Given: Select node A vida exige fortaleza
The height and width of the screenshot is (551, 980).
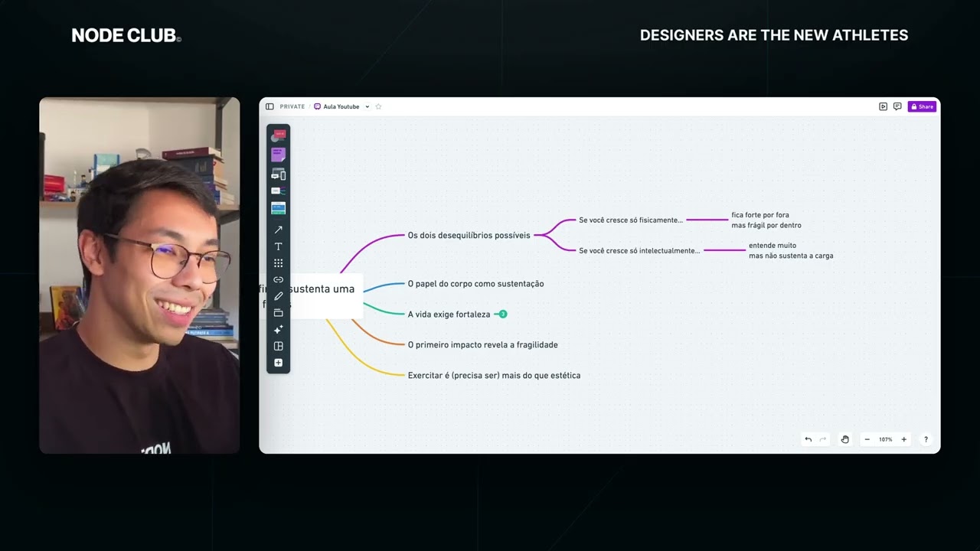Looking at the screenshot, I should click(449, 315).
